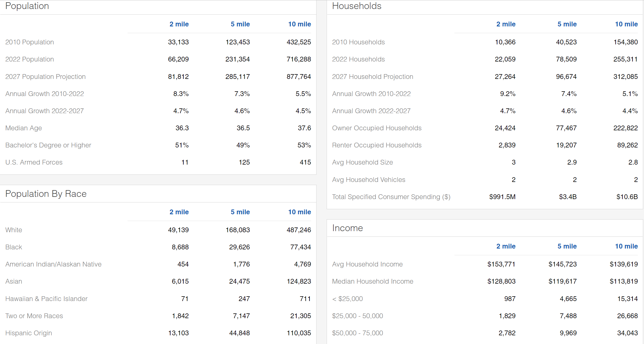
Task: Select the Avg Household Vehicles label
Action: click(x=369, y=180)
